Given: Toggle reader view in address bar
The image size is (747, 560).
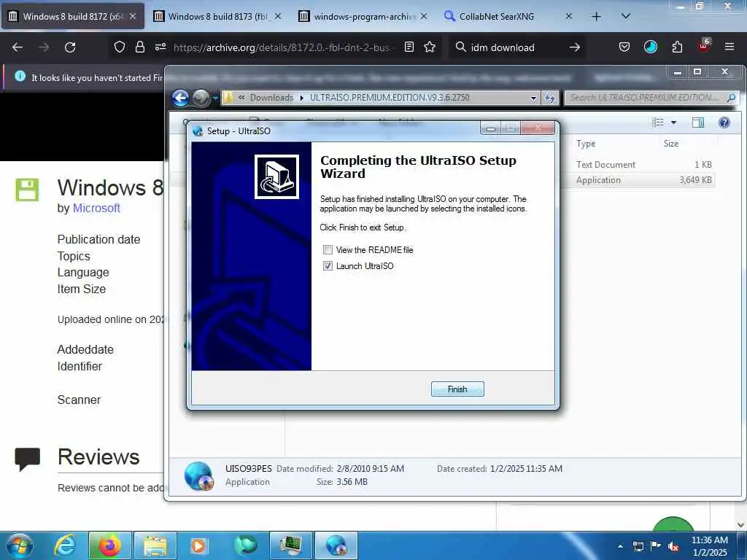Looking at the screenshot, I should pos(409,47).
